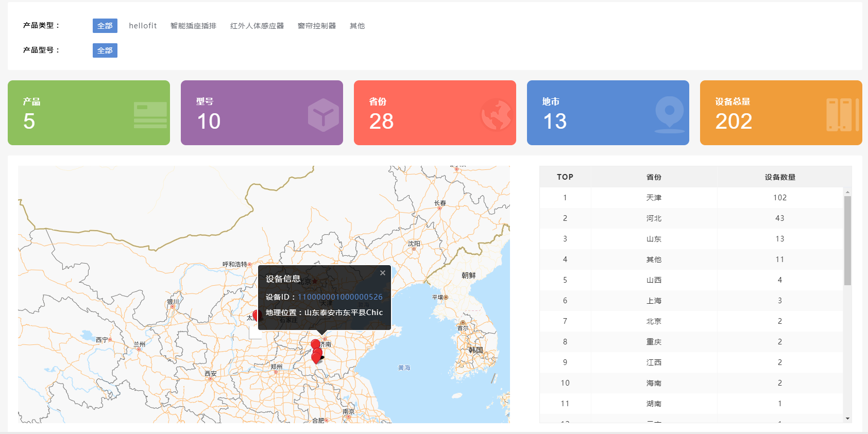Select the 重庆 province cell
Viewport: 868px width, 434px height.
click(654, 342)
